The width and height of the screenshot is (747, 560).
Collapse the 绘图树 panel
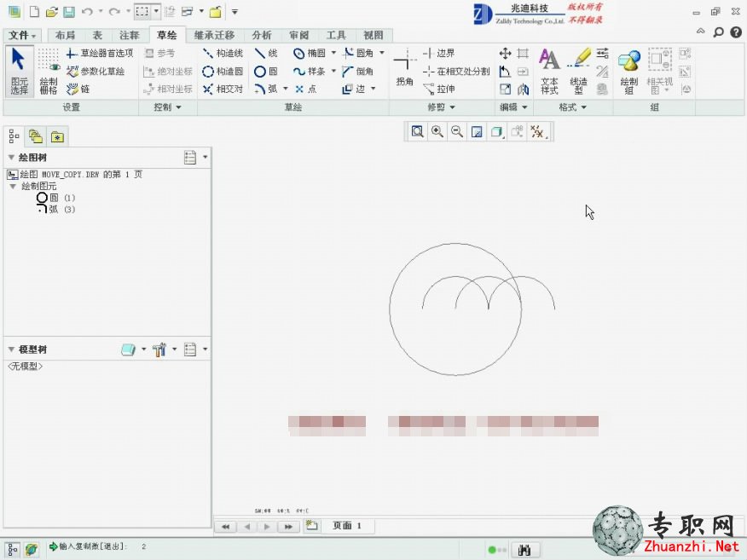click(x=11, y=157)
